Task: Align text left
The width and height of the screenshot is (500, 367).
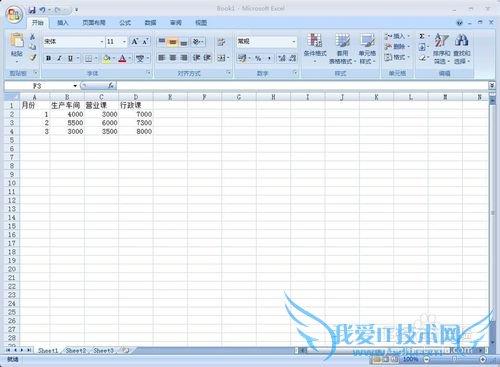Action: click(x=162, y=58)
